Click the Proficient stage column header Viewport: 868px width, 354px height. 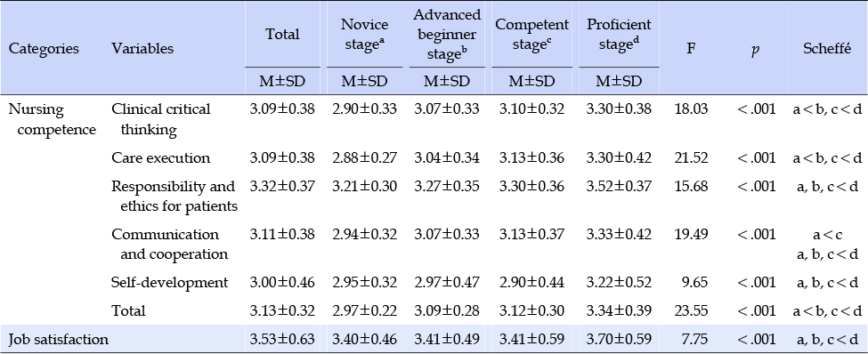click(619, 35)
